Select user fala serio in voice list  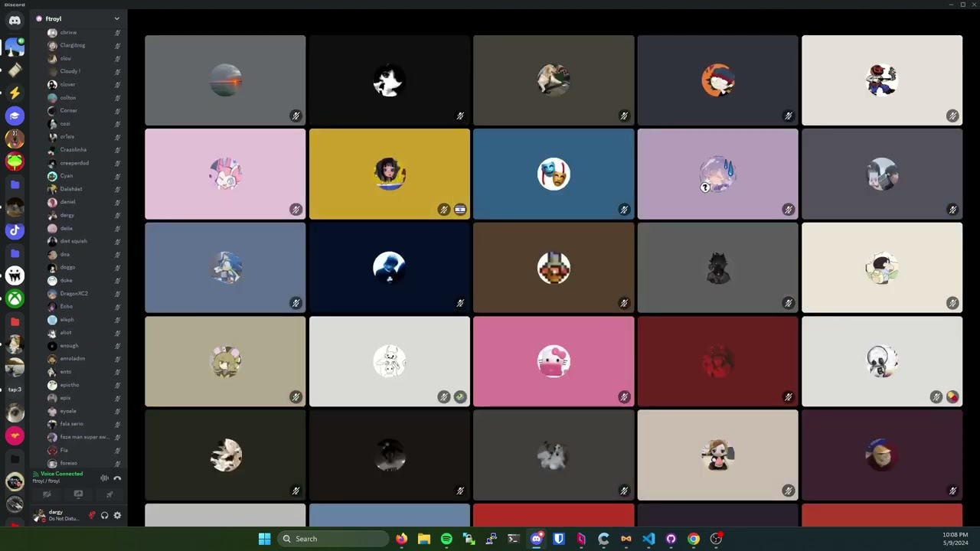pyautogui.click(x=83, y=423)
